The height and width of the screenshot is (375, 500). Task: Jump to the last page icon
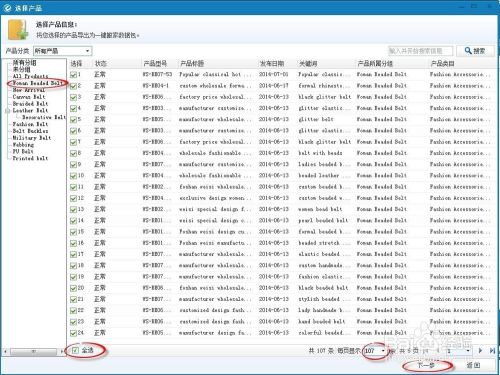[x=492, y=350]
